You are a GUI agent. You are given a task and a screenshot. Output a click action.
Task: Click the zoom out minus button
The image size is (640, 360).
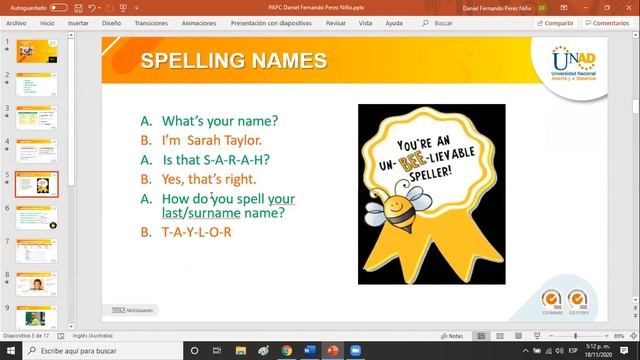point(551,336)
